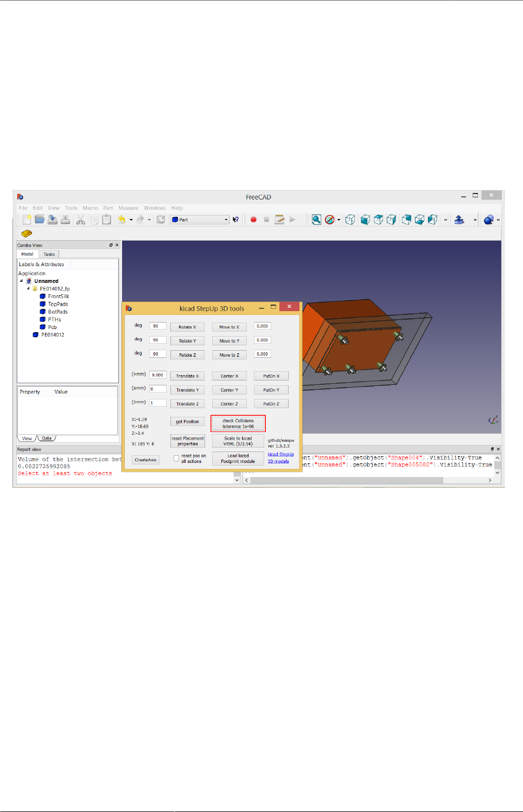Click the Fit all magnifier icon
This screenshot has height=812, width=523.
pyautogui.click(x=316, y=220)
